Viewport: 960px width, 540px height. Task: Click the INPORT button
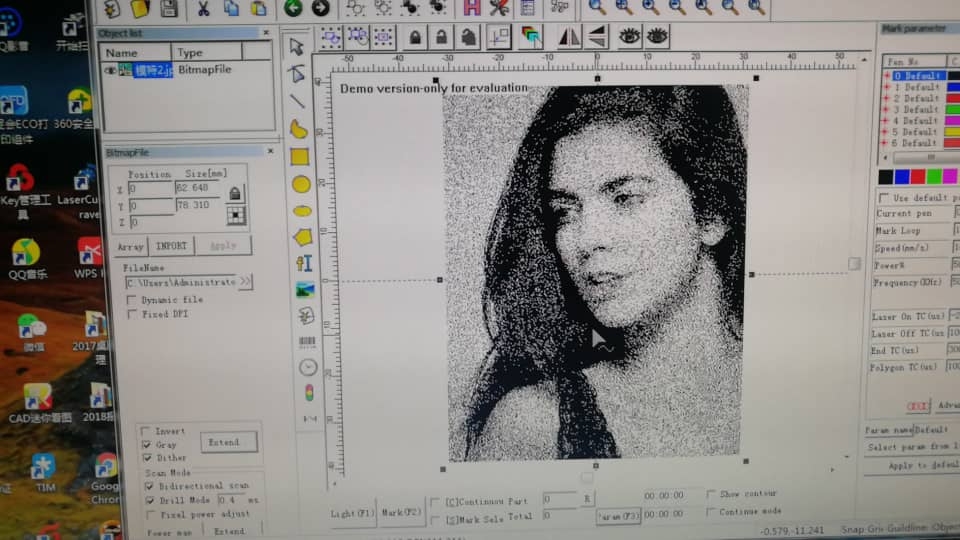tap(171, 246)
